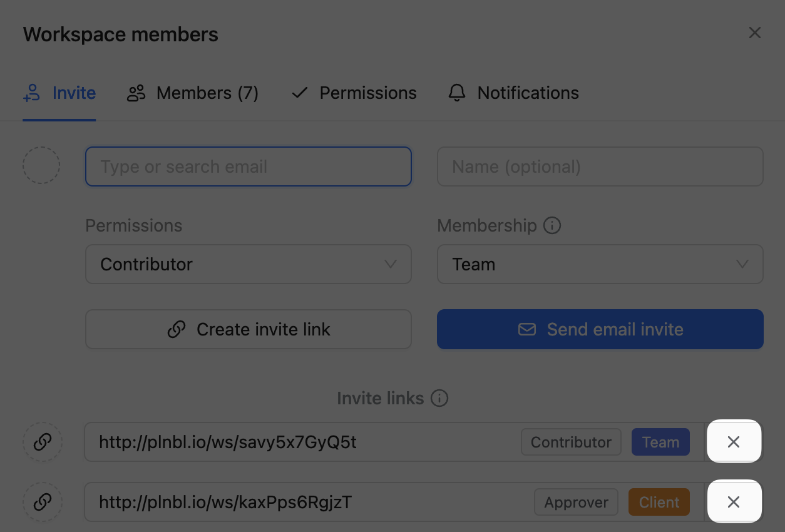Viewport: 785px width, 532px height.
Task: Open the Membership Team dropdown
Action: click(x=600, y=264)
